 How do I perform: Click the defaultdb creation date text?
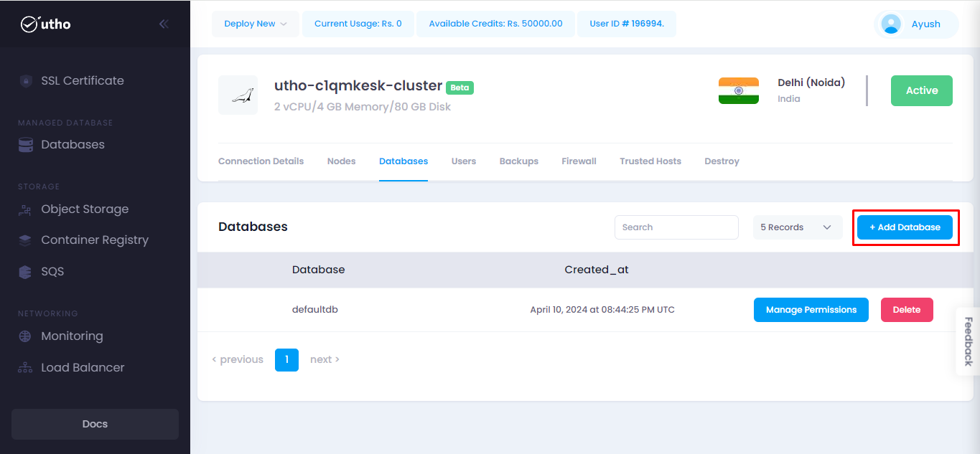[x=602, y=310]
